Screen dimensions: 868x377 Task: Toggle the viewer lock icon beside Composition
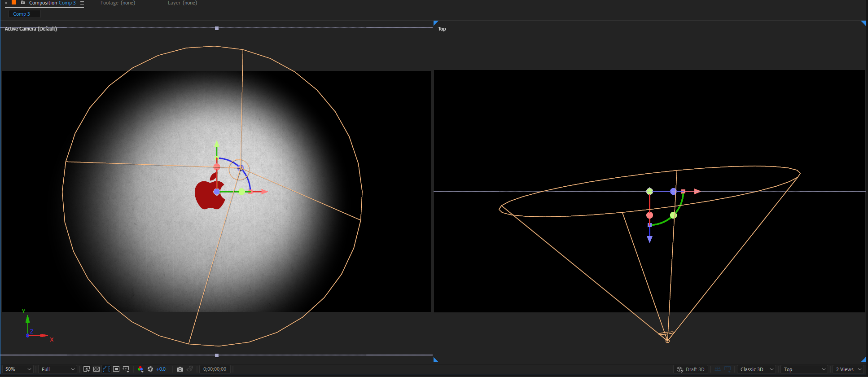click(x=23, y=3)
